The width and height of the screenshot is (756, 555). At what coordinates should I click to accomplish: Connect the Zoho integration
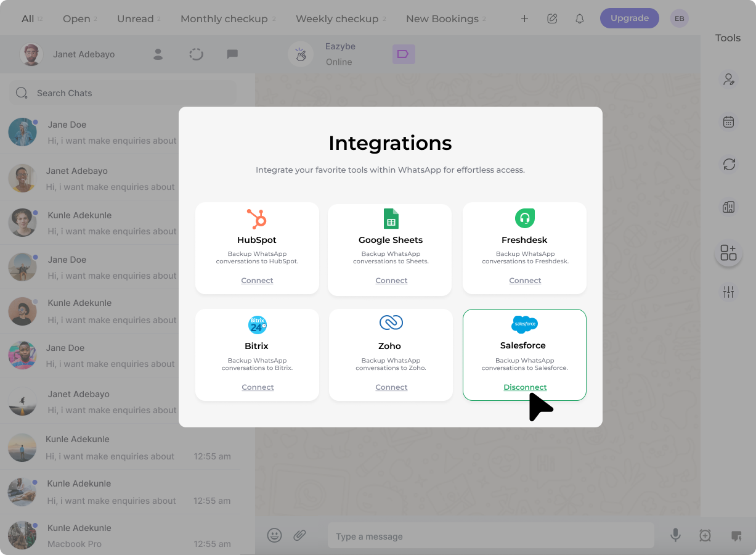(391, 387)
